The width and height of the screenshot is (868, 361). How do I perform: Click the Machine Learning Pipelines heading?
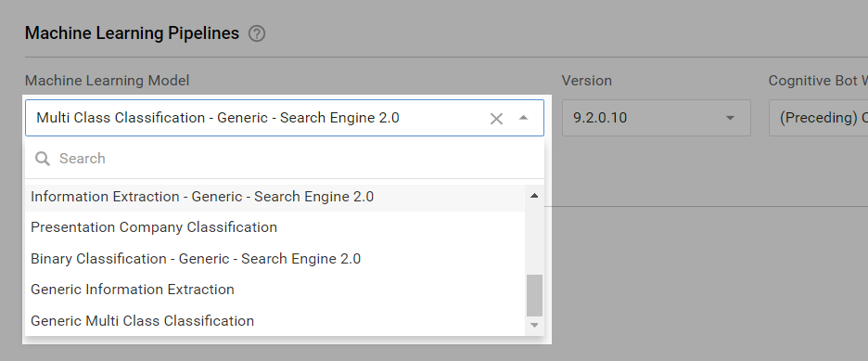click(x=132, y=33)
